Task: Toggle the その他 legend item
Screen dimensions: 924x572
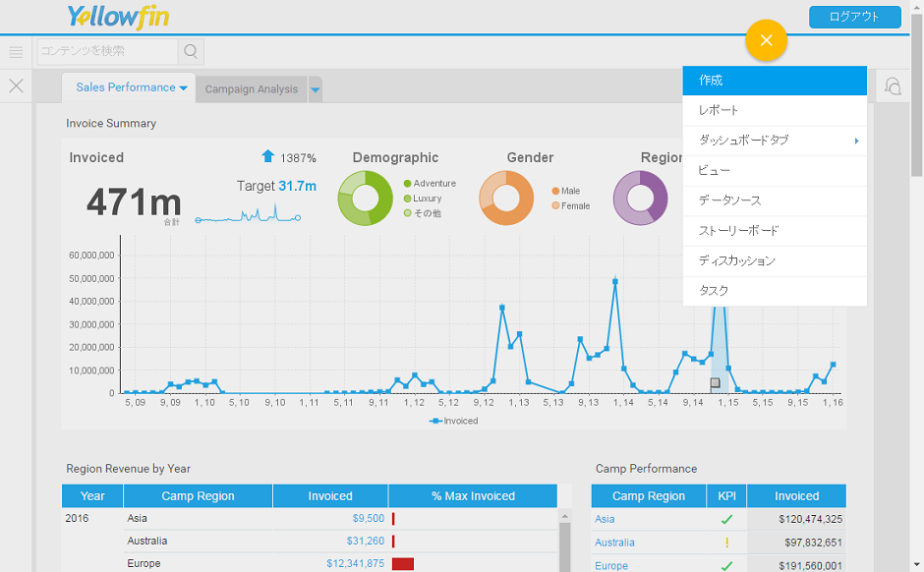Action: tap(422, 213)
